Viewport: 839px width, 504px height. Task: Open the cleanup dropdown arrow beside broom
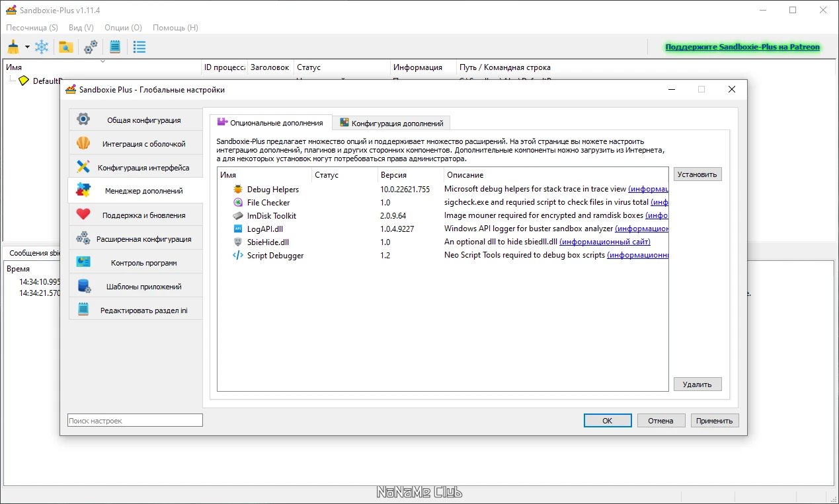click(x=27, y=47)
